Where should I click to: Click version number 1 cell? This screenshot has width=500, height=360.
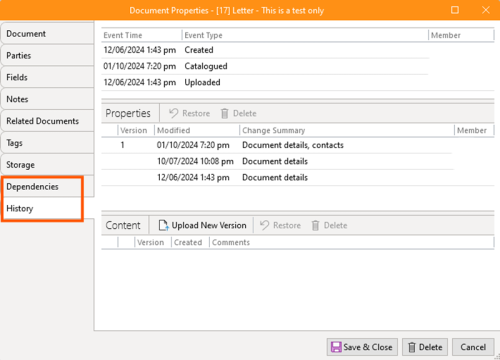(x=123, y=145)
